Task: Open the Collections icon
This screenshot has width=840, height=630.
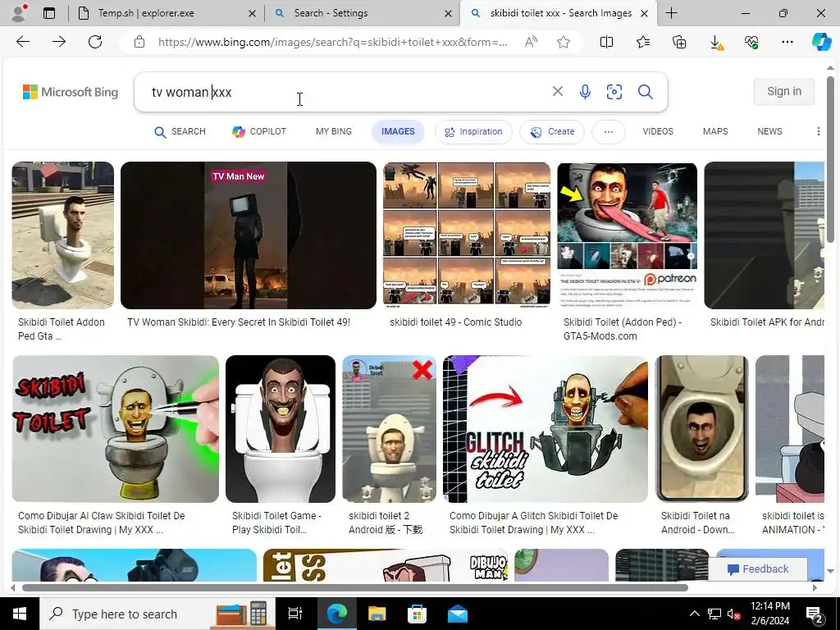Action: (678, 42)
